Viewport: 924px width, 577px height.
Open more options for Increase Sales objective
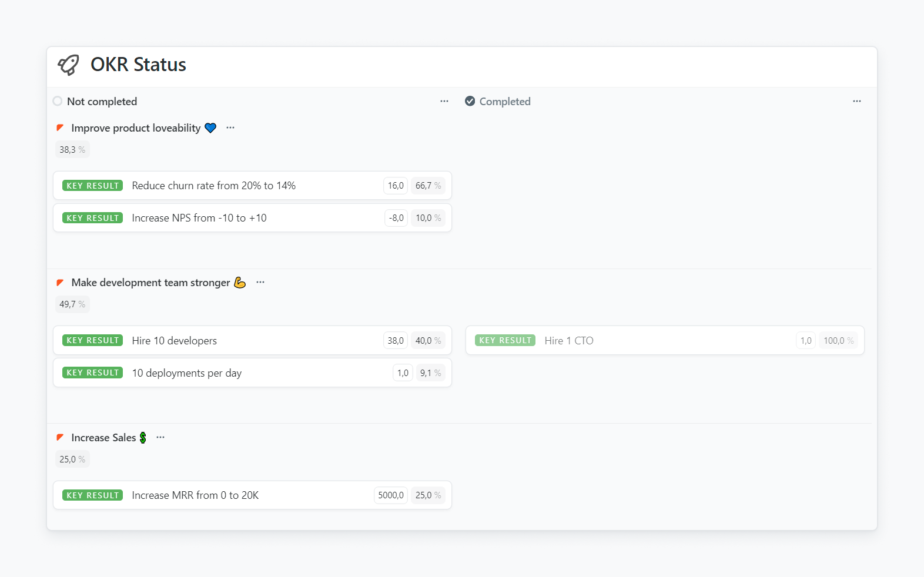[160, 437]
